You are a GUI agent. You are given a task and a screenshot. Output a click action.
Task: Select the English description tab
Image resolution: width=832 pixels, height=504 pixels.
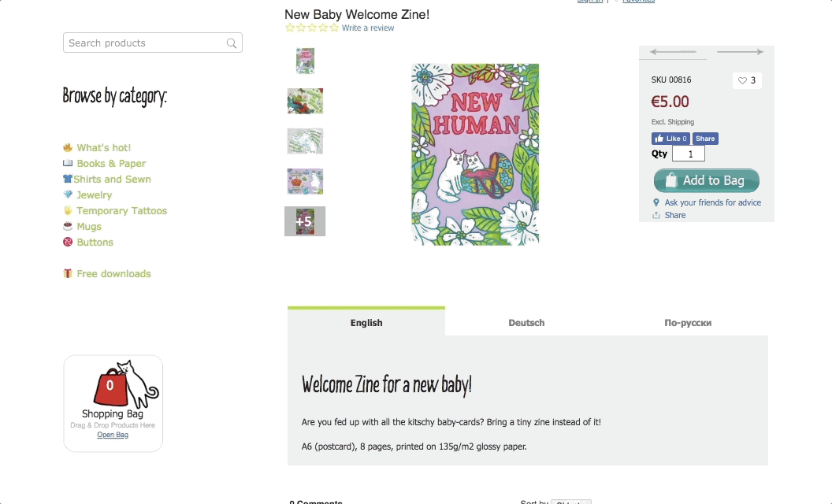(x=366, y=321)
